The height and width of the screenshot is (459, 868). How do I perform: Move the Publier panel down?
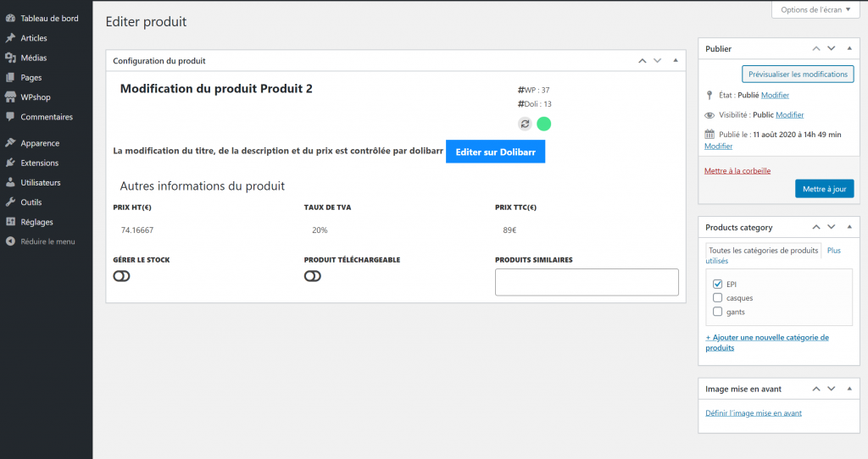831,48
